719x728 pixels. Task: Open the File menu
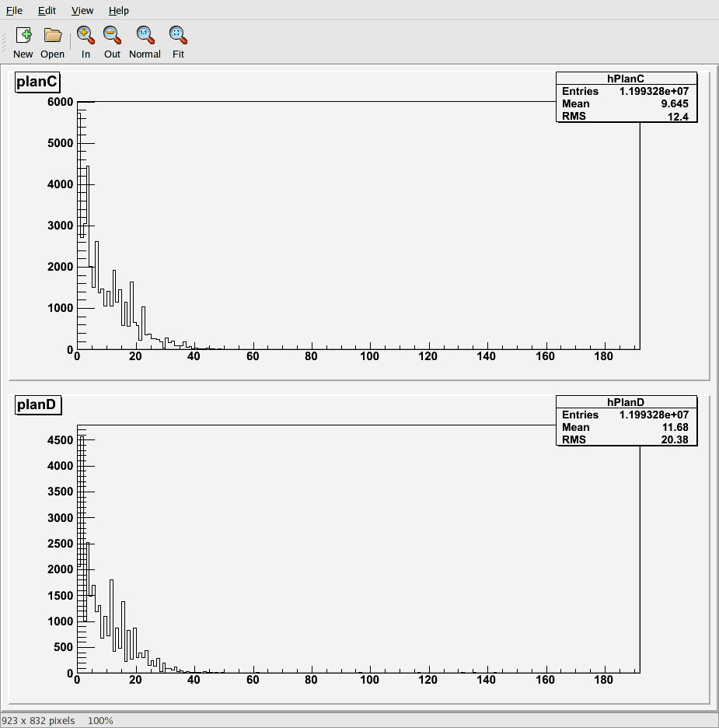pos(14,10)
